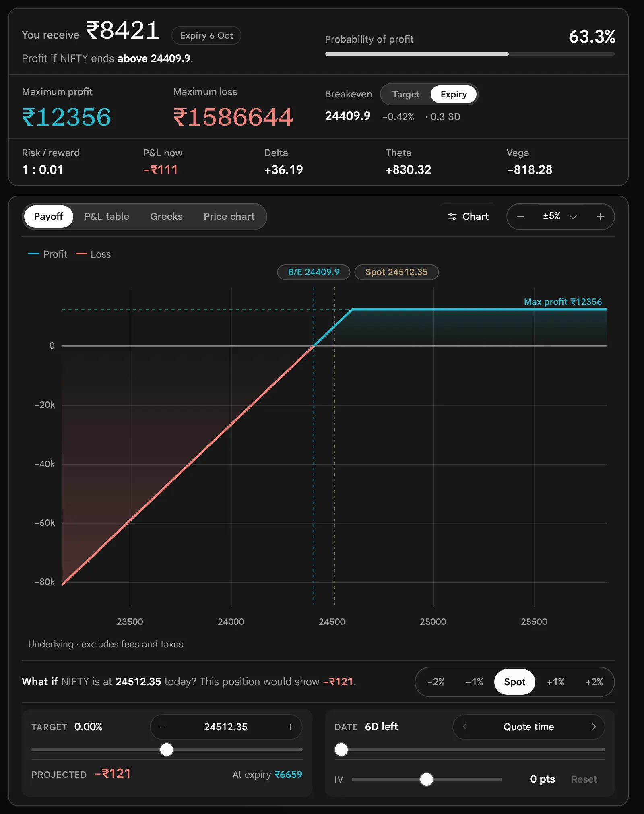The width and height of the screenshot is (644, 814).
Task: Open Chart settings with sliders icon
Action: (468, 217)
